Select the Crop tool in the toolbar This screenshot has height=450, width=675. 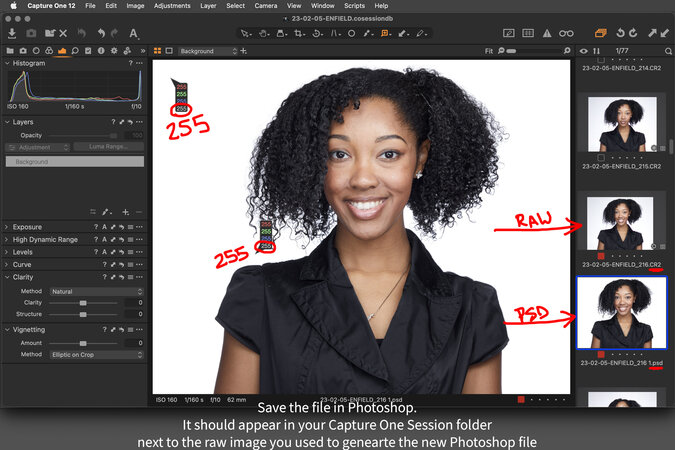299,33
